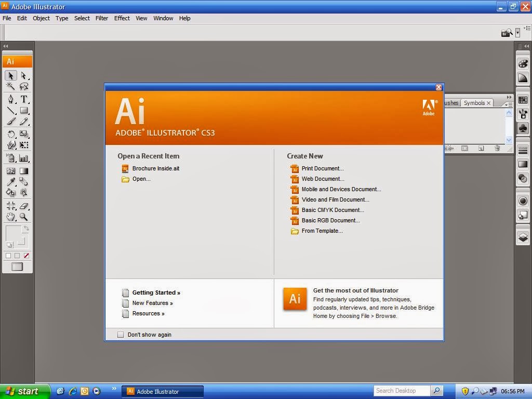Open the Brushes panel icon in dock
532x399 pixels.
[x=523, y=114]
